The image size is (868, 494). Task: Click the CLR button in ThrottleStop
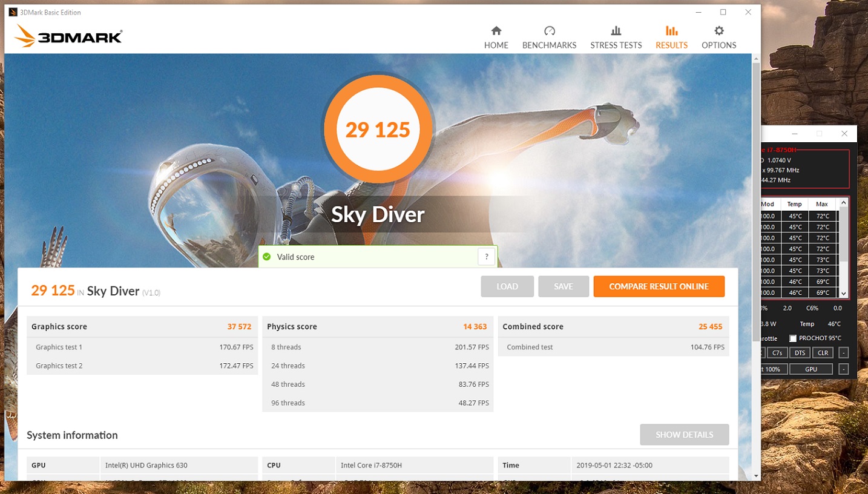point(823,353)
